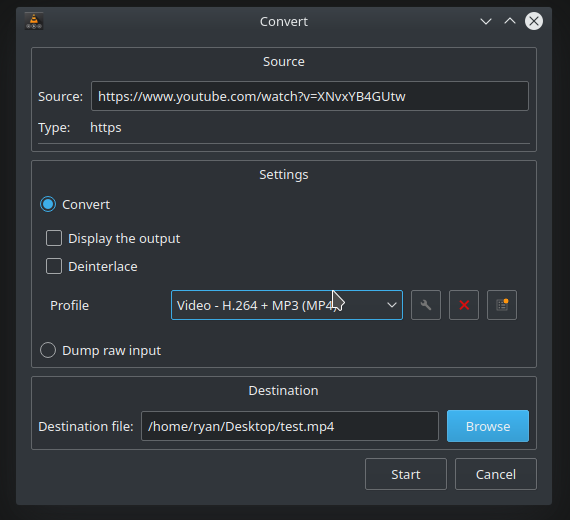Choose the Dump raw input option
Viewport: 570px width, 520px height.
point(48,351)
